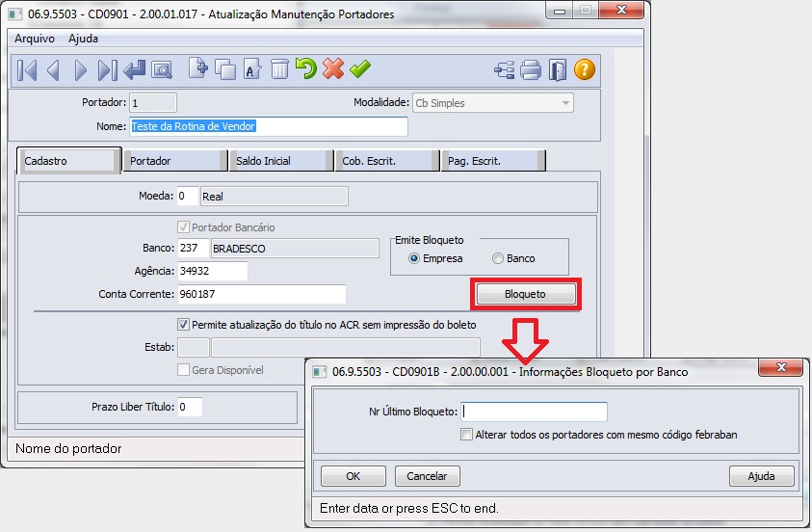Toggle the Gera Disponível checkbox
Image resolution: width=812 pixels, height=532 pixels.
[x=183, y=370]
